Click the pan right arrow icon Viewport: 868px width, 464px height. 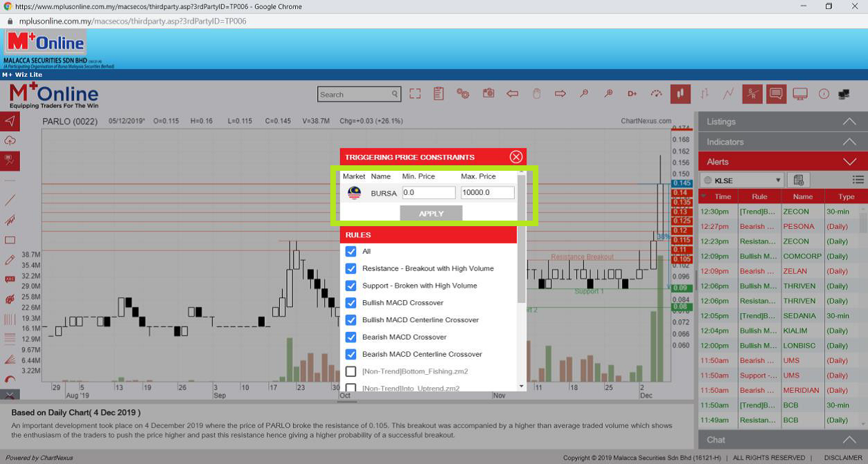point(560,93)
